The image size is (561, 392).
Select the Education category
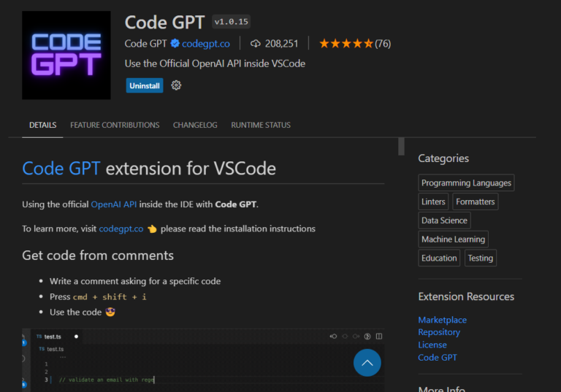439,258
